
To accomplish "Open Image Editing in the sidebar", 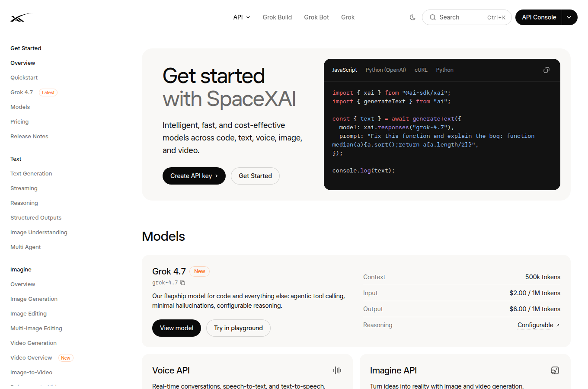I will point(29,314).
